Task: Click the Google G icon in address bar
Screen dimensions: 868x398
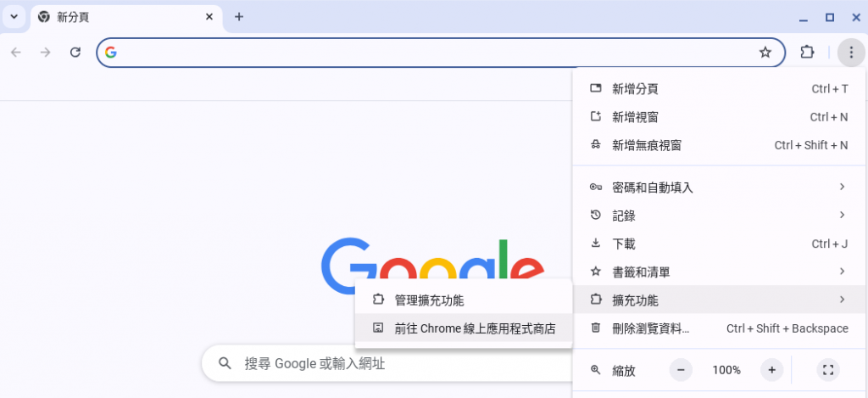Action: point(111,53)
